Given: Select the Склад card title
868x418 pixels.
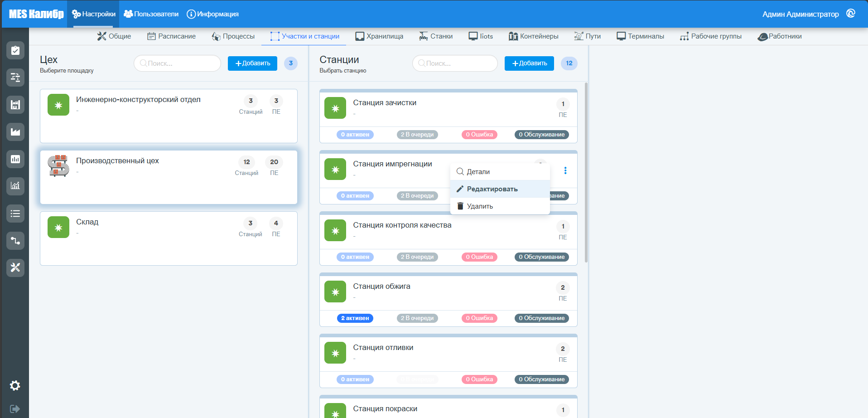Looking at the screenshot, I should pos(87,222).
